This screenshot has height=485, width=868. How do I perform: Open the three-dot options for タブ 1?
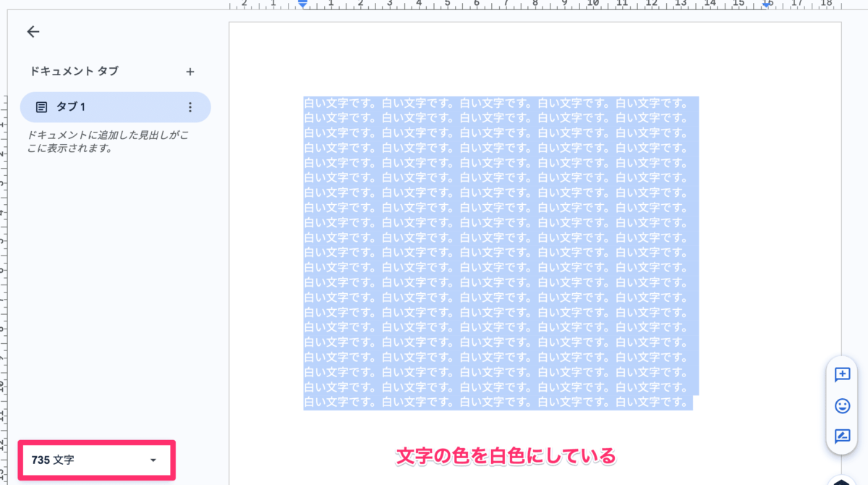tap(190, 107)
